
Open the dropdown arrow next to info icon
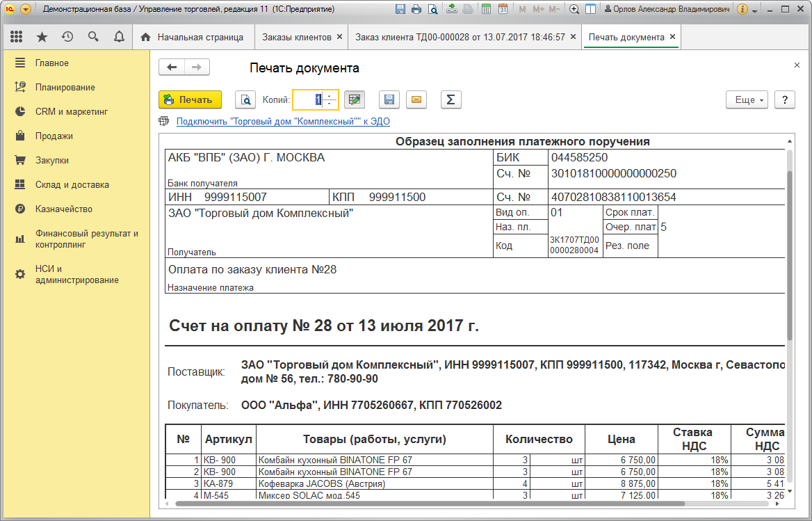(x=754, y=10)
